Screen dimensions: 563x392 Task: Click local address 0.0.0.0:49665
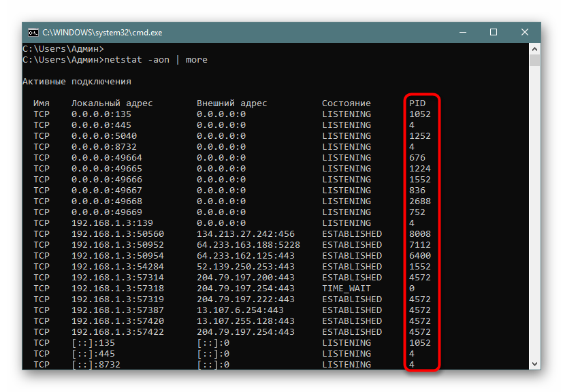pos(107,169)
